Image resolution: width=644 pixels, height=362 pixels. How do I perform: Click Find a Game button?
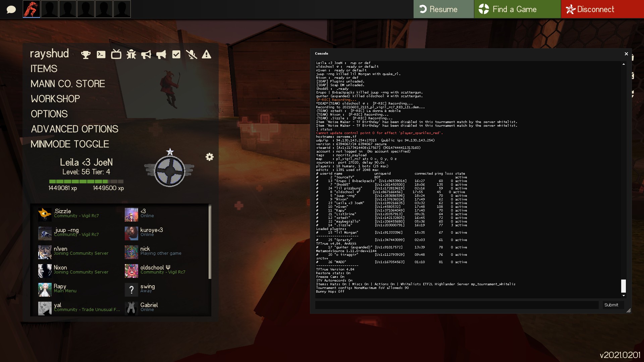tap(517, 9)
